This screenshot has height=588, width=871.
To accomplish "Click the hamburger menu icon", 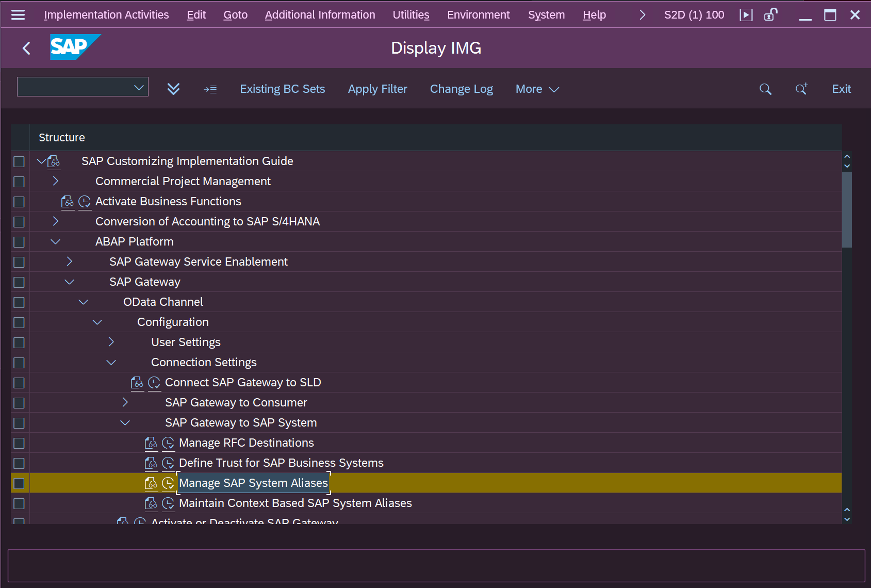I will coord(18,15).
